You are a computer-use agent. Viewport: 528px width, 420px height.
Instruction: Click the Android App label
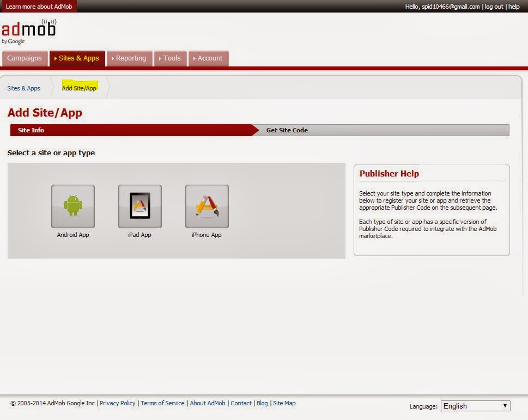click(x=73, y=235)
